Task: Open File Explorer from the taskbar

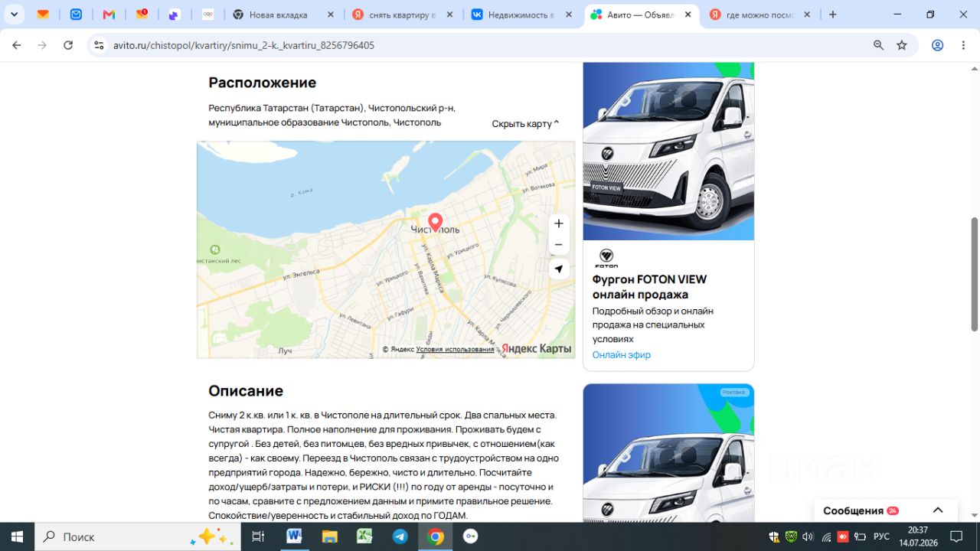Action: (x=329, y=536)
